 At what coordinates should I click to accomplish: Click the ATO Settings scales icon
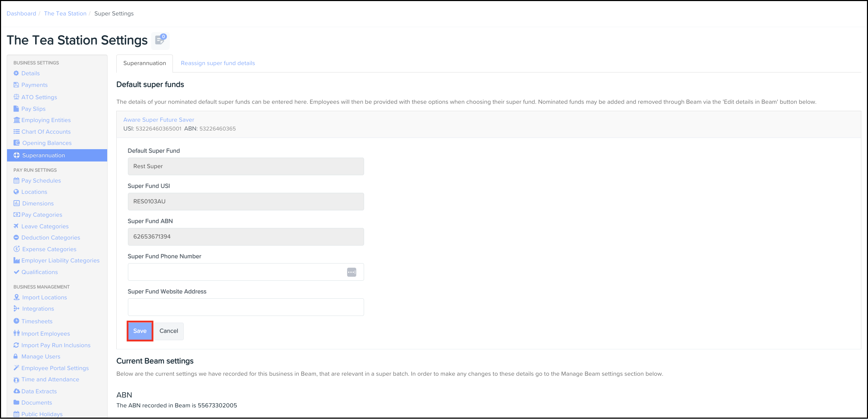(16, 97)
